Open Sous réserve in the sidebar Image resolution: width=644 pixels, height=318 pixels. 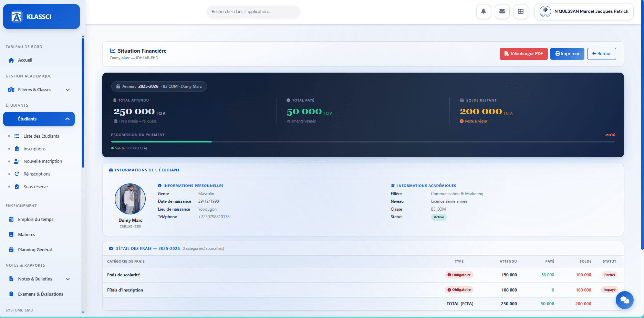point(35,187)
